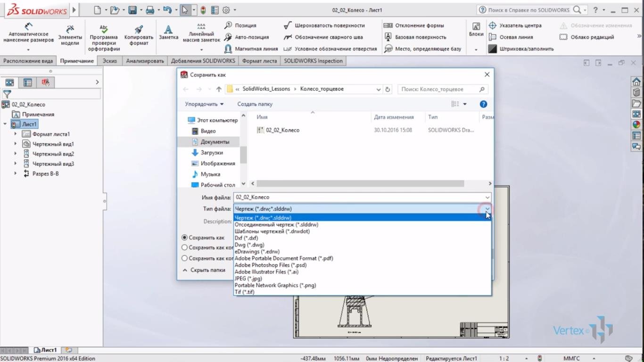Select Обозначение сварного шва tool
The width and height of the screenshot is (644, 362).
pyautogui.click(x=323, y=37)
